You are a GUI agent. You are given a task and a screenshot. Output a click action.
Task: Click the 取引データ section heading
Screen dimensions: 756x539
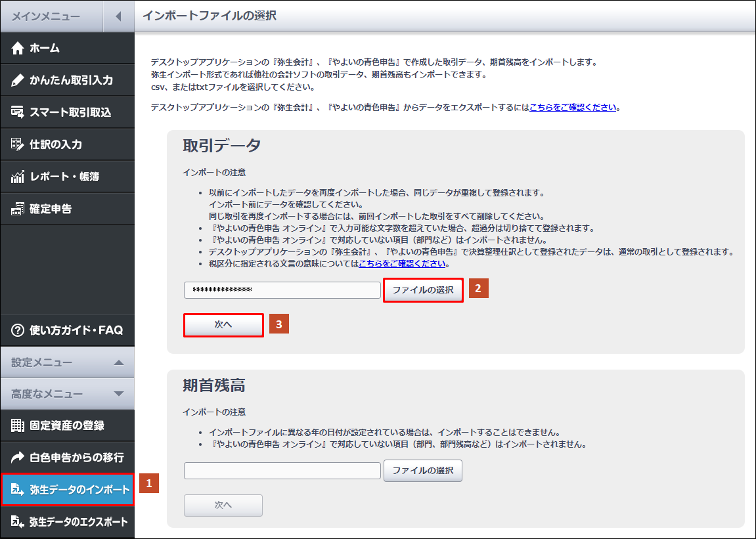tap(222, 145)
